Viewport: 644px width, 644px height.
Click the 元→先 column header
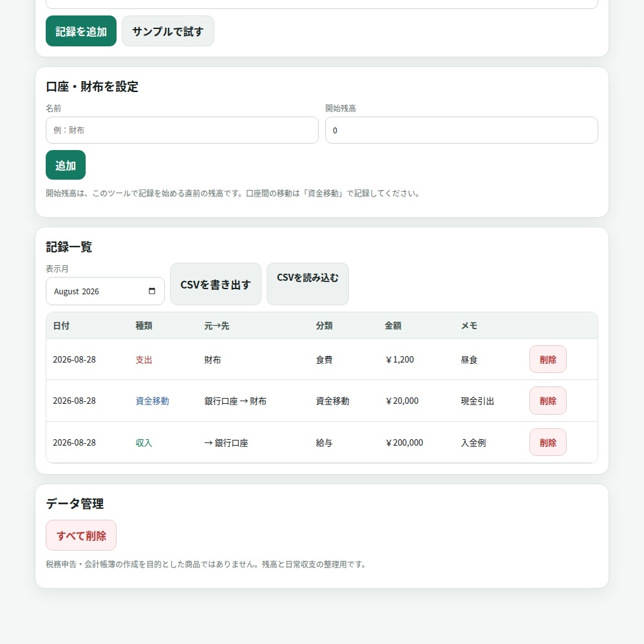click(216, 326)
